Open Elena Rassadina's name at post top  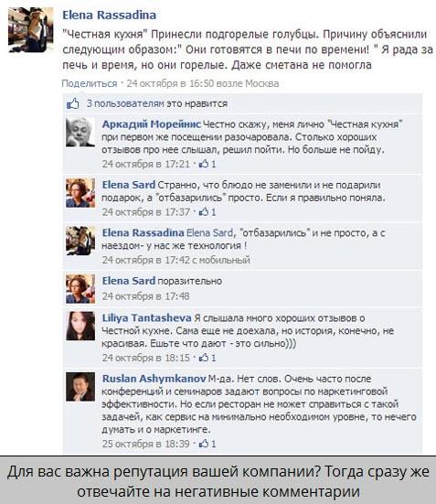110,16
